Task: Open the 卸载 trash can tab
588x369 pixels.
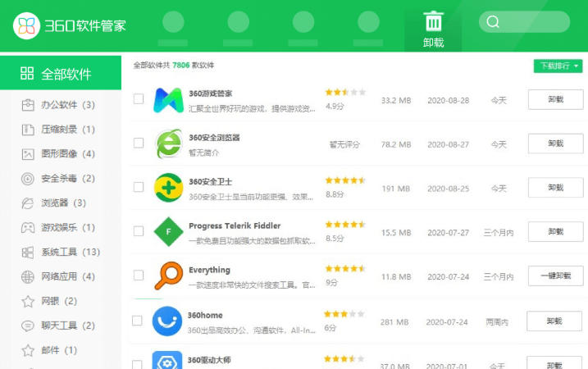Action: tap(433, 30)
